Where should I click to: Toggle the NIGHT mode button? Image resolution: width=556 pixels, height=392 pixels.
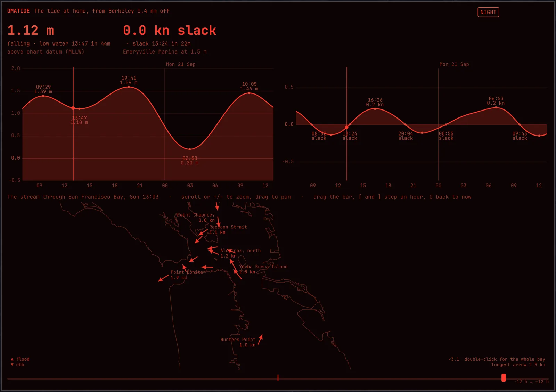pos(488,12)
